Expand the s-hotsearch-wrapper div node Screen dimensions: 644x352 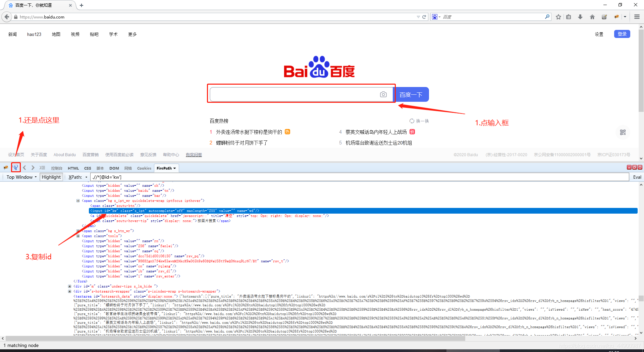pos(70,292)
